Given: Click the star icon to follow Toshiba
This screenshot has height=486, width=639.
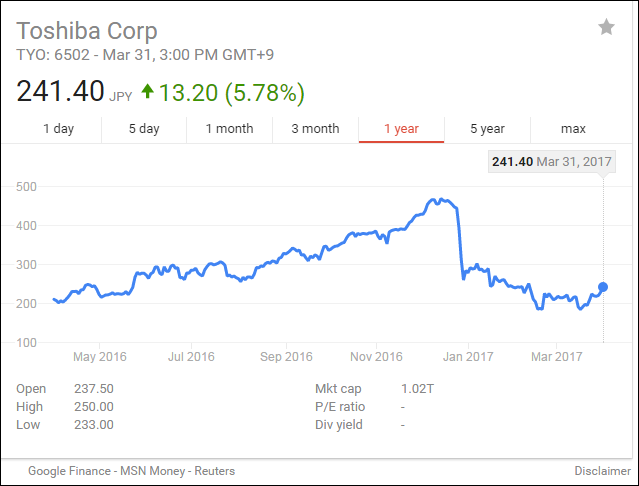Looking at the screenshot, I should click(x=606, y=28).
